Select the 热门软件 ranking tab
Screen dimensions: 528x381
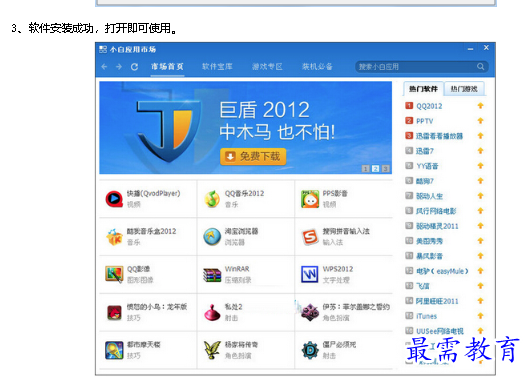pos(423,89)
